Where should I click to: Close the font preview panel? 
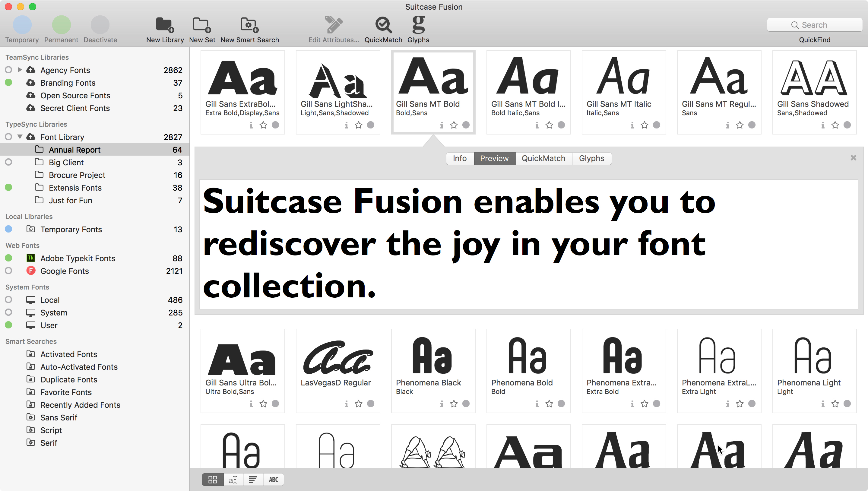coord(853,158)
